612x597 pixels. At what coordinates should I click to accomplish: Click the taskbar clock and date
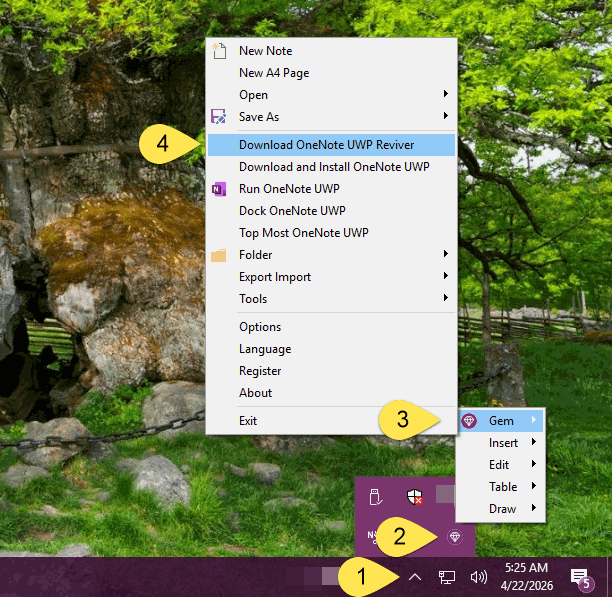(x=526, y=577)
